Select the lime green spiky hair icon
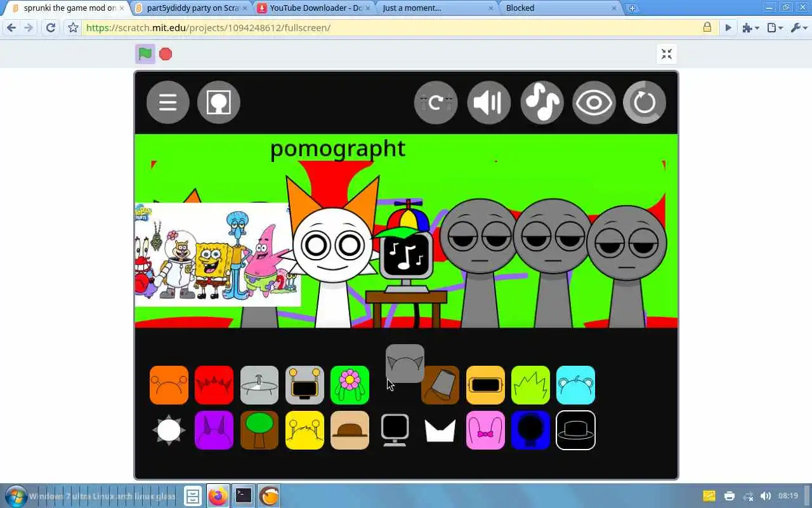 coord(530,385)
